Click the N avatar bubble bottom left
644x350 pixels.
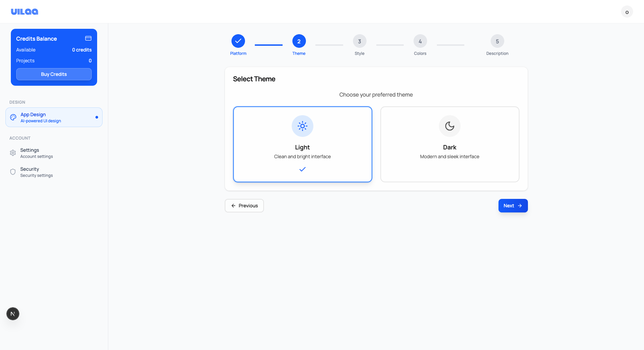point(13,314)
